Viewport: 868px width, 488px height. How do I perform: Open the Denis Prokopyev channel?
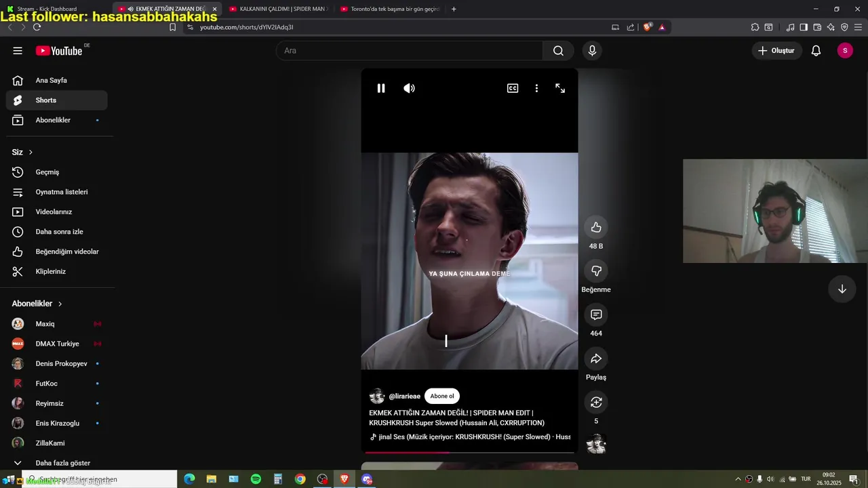pos(57,364)
